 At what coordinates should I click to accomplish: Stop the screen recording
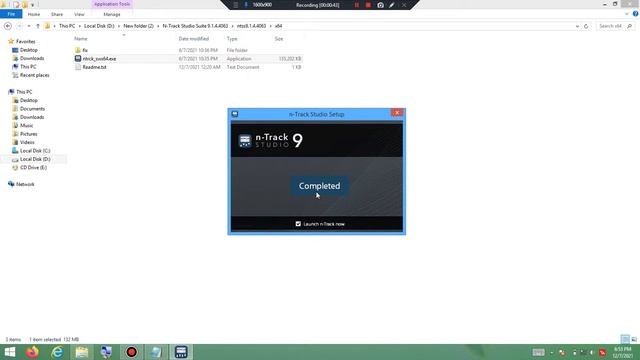click(368, 5)
